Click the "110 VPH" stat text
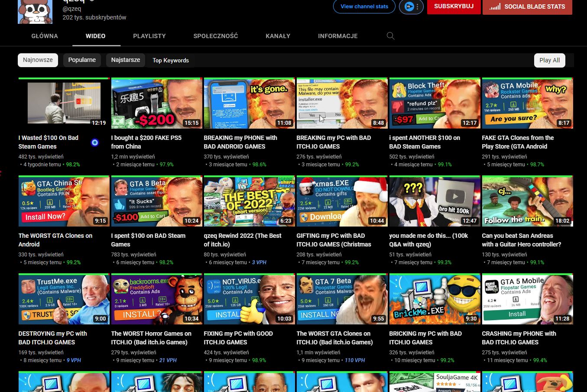This screenshot has height=392, width=587. (355, 360)
